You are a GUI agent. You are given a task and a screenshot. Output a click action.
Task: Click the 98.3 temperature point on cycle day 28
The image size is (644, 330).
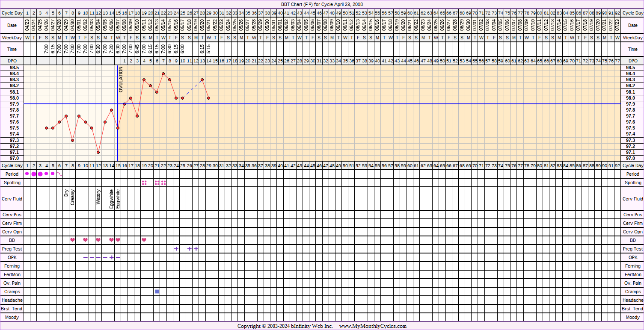coord(202,80)
